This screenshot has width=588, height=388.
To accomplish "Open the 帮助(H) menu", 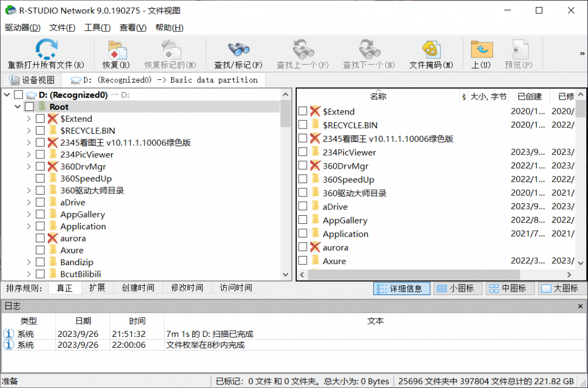I will (169, 28).
